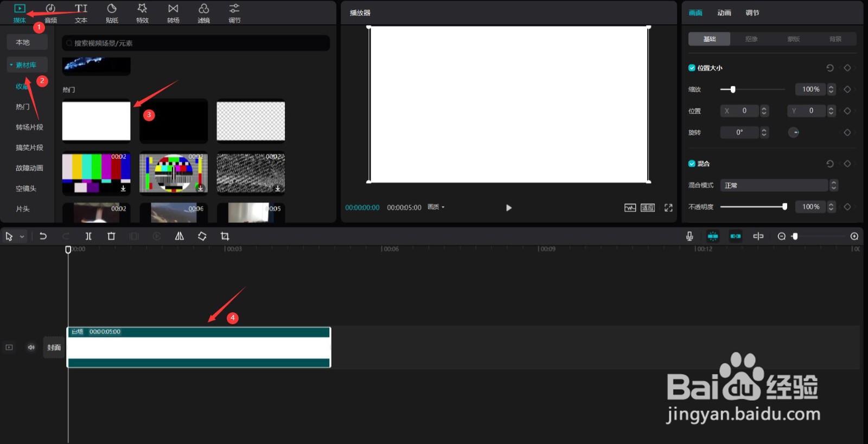Select the 搞笑片段 category

(x=29, y=147)
